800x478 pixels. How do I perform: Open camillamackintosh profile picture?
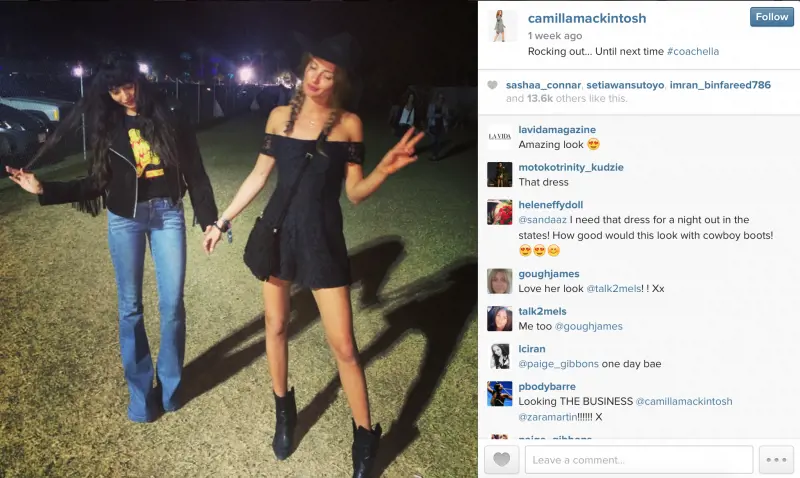coord(500,26)
